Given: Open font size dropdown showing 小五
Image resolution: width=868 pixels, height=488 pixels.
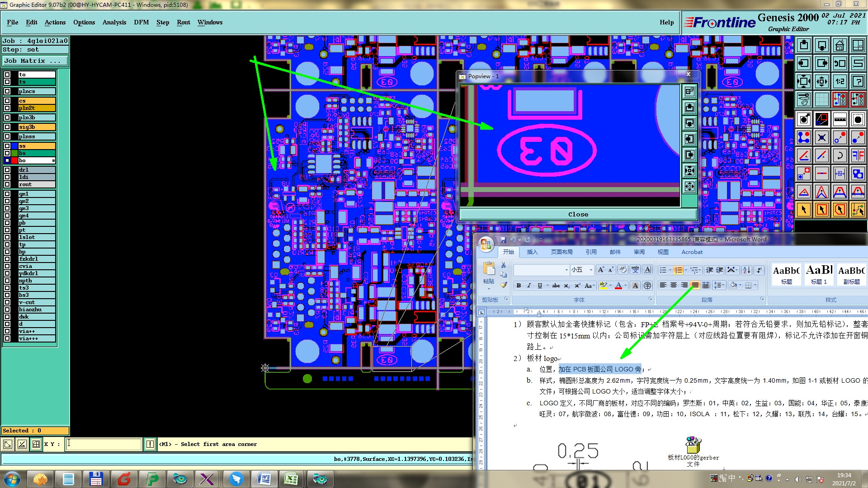Looking at the screenshot, I should pyautogui.click(x=590, y=270).
